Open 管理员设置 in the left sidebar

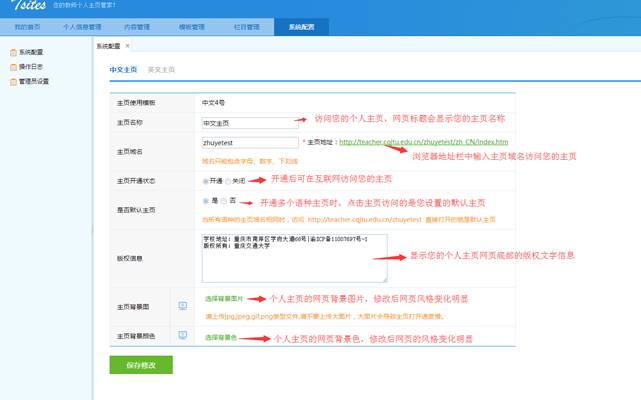34,81
